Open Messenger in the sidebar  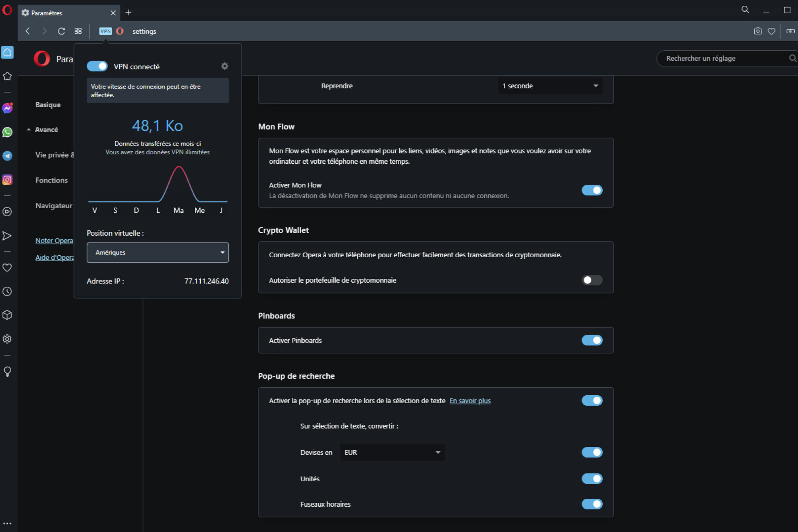7,108
